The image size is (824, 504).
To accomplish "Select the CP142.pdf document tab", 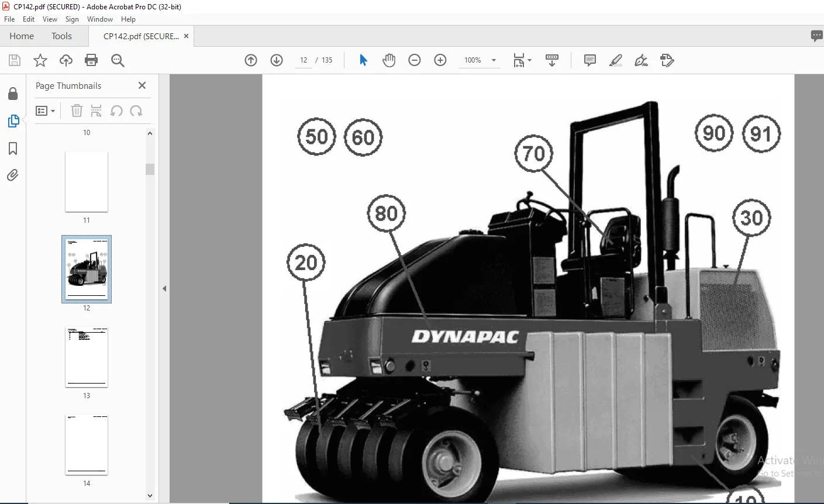I will (x=141, y=36).
